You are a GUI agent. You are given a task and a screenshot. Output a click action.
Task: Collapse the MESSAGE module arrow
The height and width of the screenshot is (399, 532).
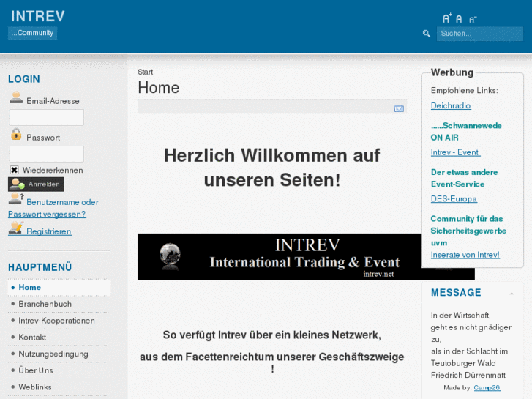(x=512, y=294)
